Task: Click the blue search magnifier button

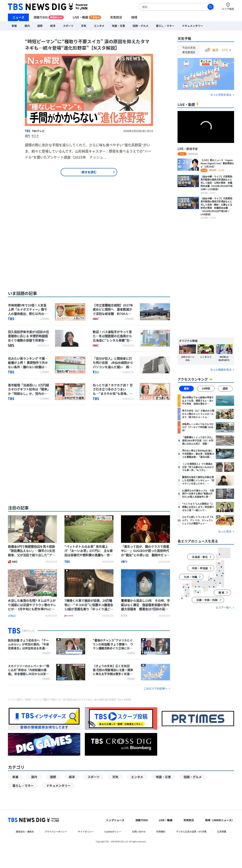Action: tap(210, 7)
